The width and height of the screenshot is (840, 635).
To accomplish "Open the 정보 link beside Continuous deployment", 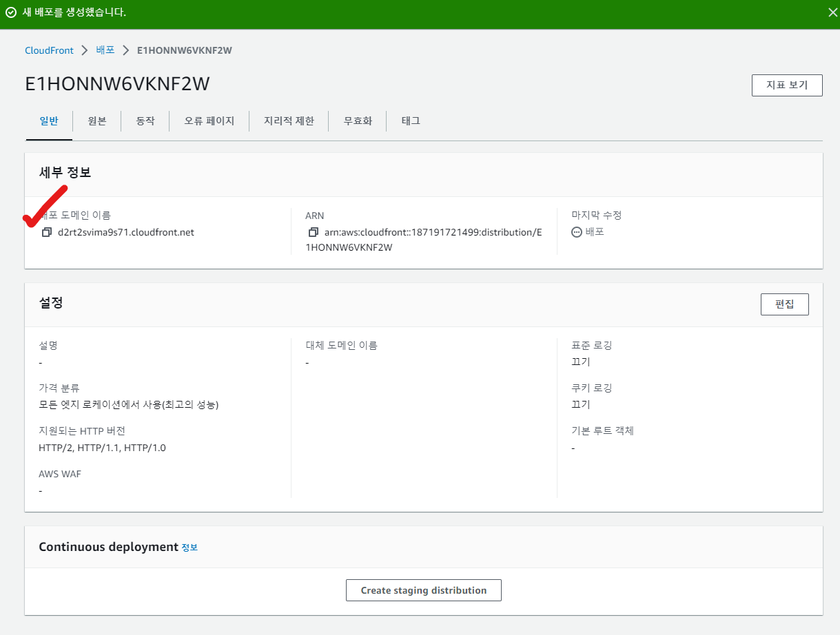I will (x=189, y=548).
